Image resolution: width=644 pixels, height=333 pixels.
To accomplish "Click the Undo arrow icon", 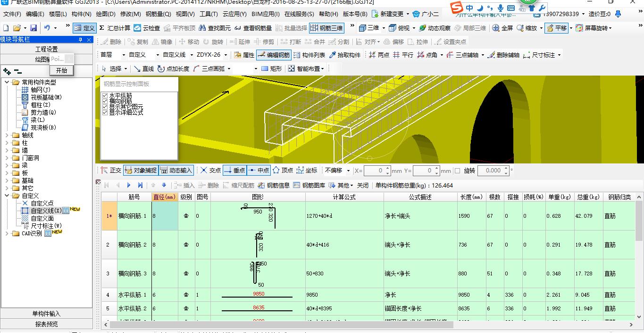I will click(x=47, y=28).
